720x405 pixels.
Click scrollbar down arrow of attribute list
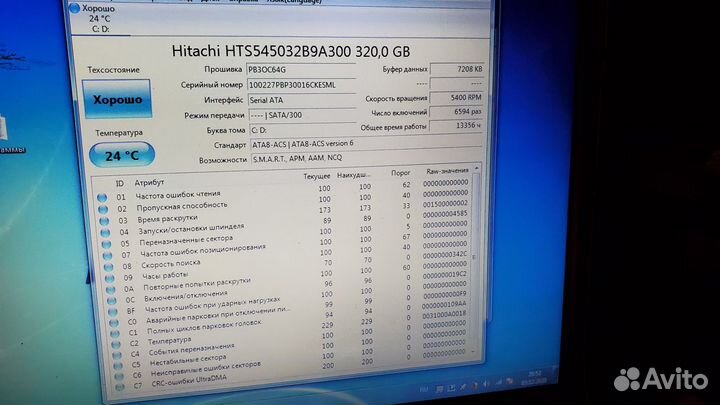[474, 352]
